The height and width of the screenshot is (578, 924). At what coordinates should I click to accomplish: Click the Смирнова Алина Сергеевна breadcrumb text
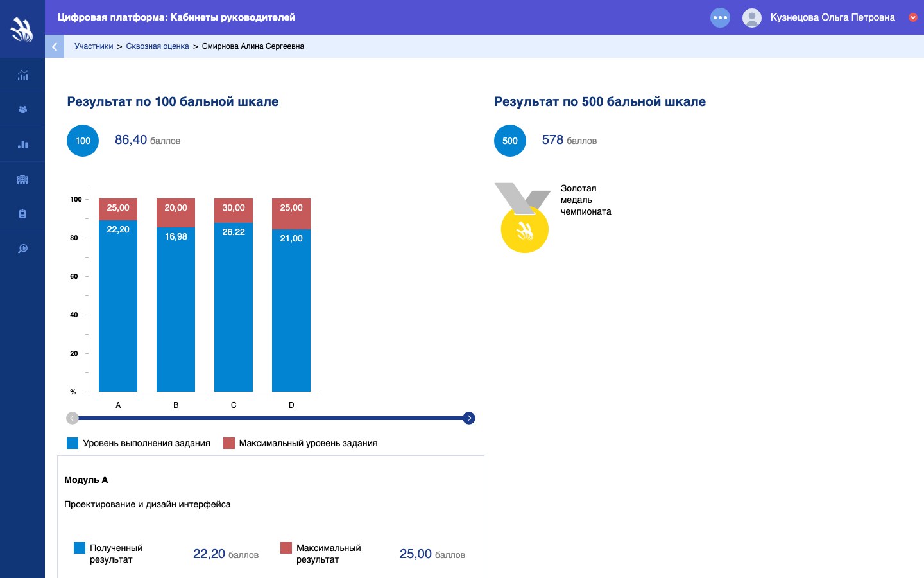[253, 46]
